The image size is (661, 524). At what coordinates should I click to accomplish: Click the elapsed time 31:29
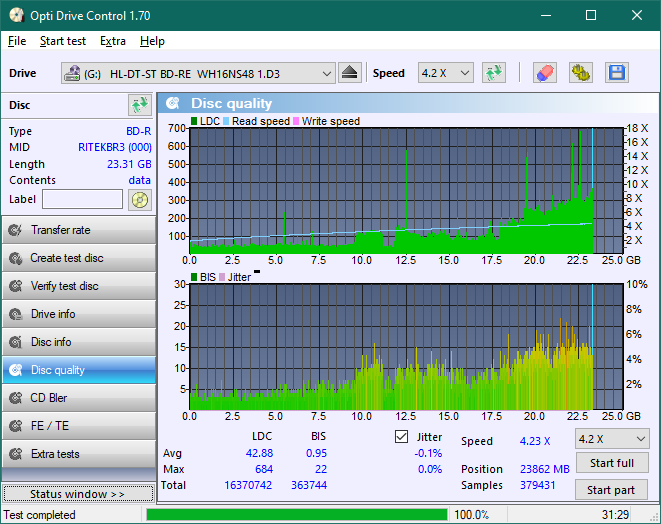coord(615,515)
